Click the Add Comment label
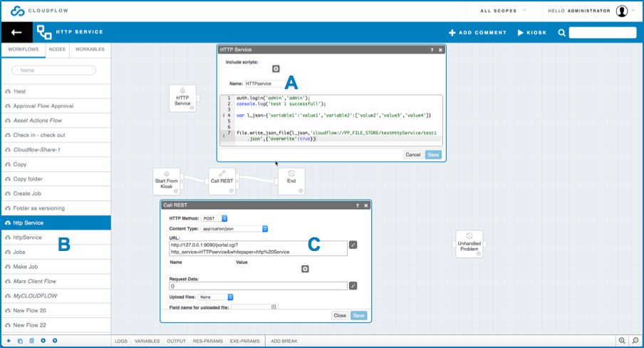Viewport: 644px width, 348px height. click(x=482, y=33)
